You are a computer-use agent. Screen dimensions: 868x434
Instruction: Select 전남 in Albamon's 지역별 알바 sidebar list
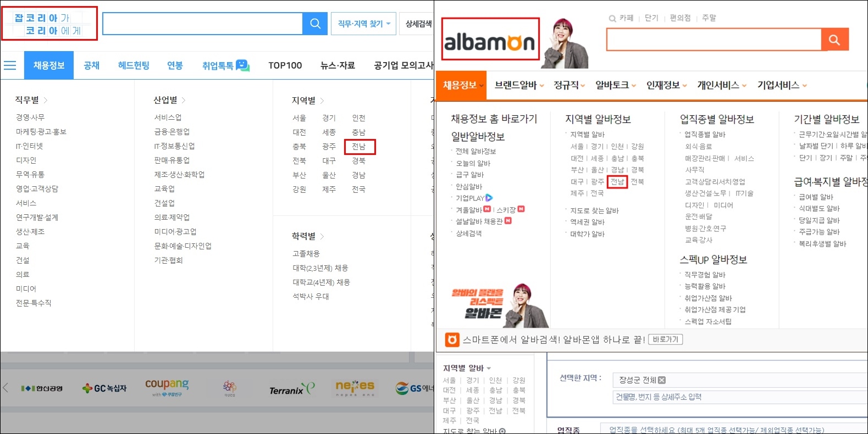tap(496, 410)
